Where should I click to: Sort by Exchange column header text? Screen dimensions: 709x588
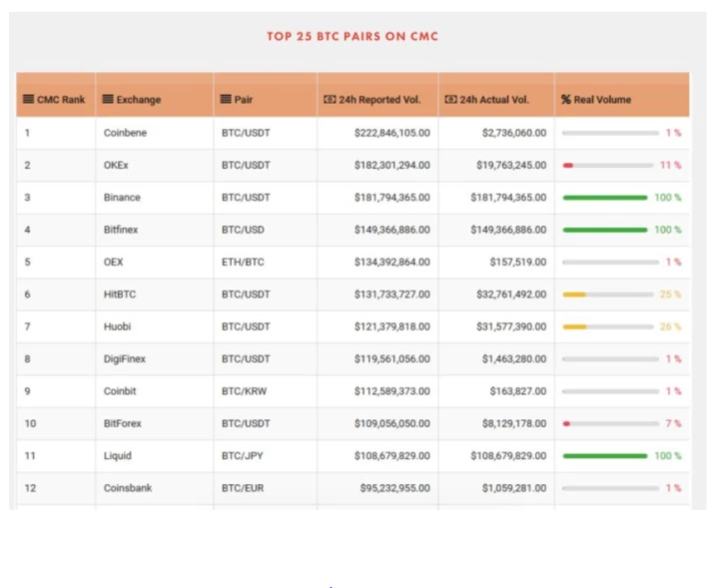point(139,100)
